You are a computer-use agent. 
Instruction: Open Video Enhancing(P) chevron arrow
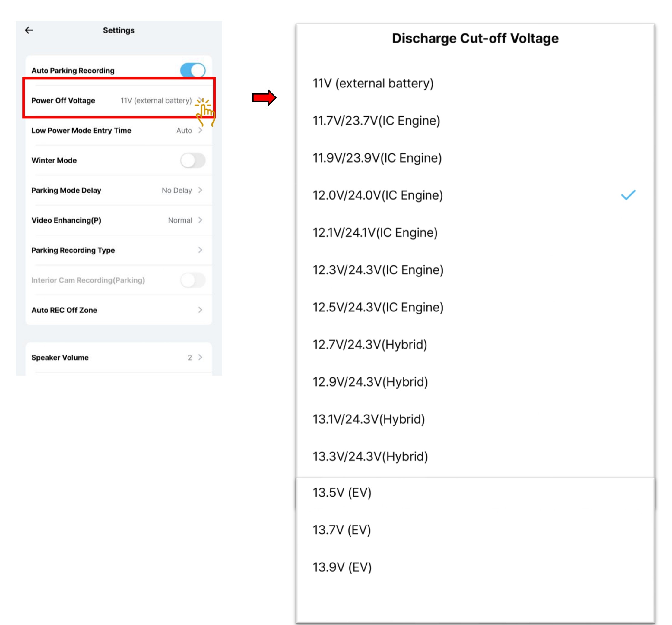[200, 220]
